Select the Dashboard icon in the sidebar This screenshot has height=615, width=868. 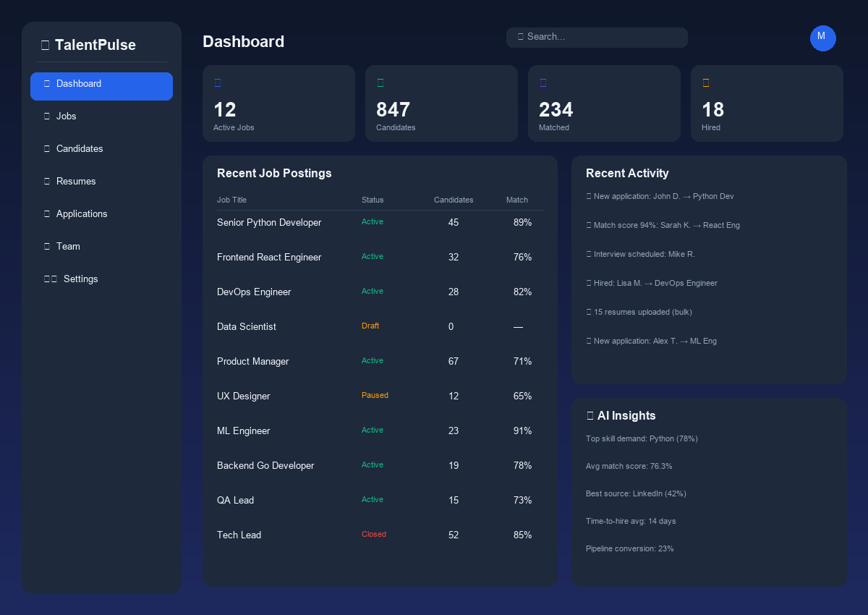coord(46,83)
